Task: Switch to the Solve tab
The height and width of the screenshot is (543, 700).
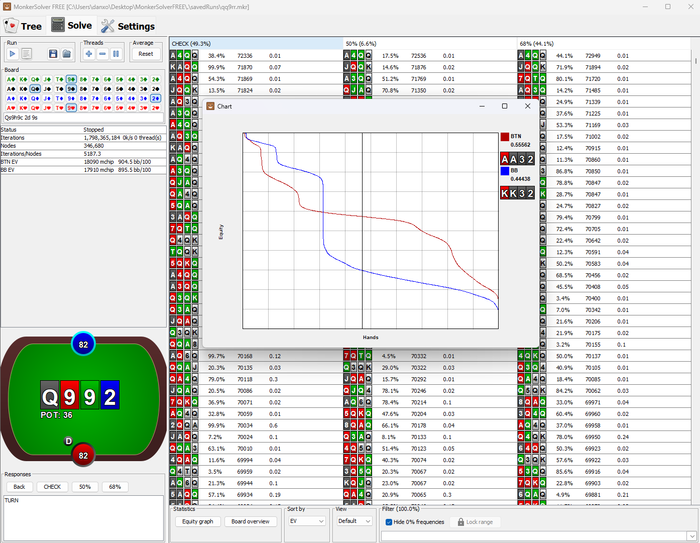Action: [x=71, y=25]
